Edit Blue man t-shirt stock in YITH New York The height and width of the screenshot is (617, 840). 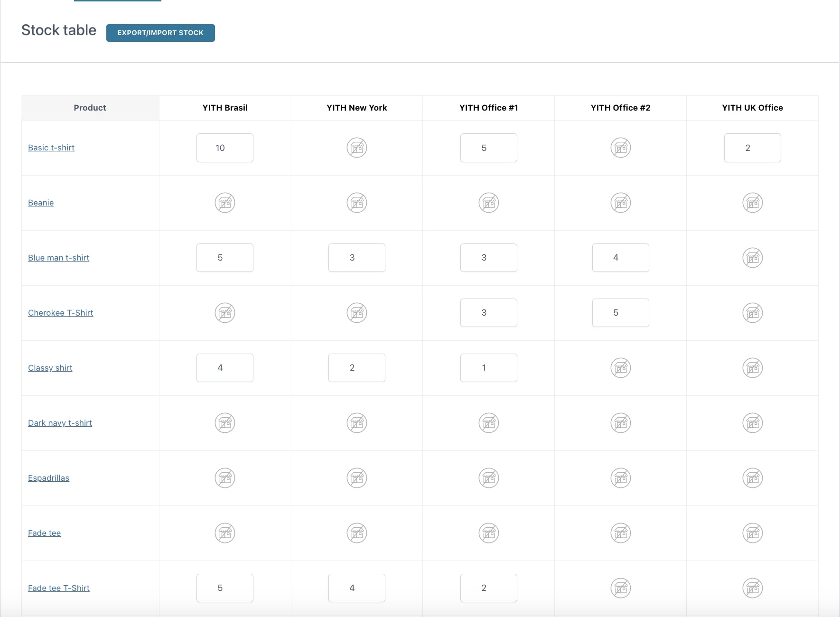point(357,258)
